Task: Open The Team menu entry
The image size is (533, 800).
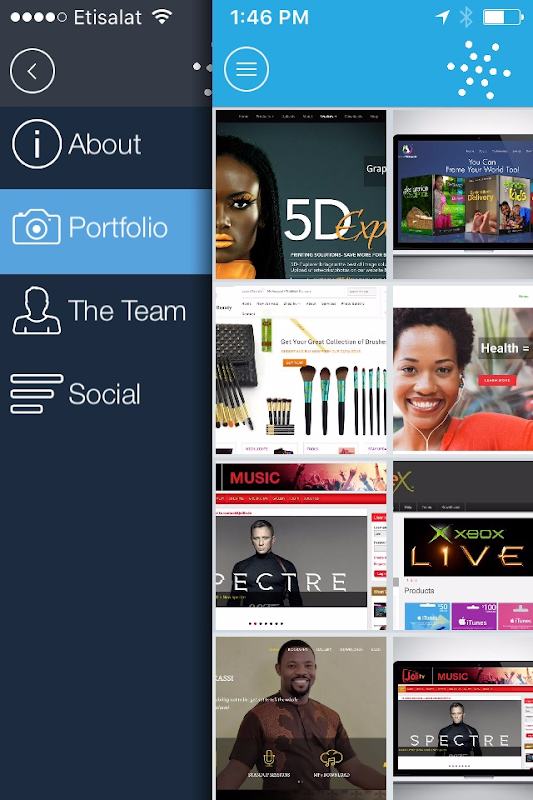Action: point(106,314)
